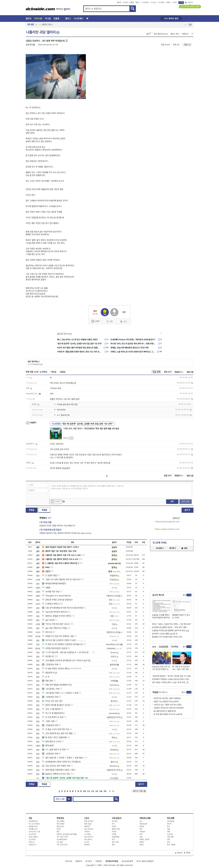Click the minor gallery ⓜ icon beside title
Viewport: 219px width, 868px height.
coord(58,32)
